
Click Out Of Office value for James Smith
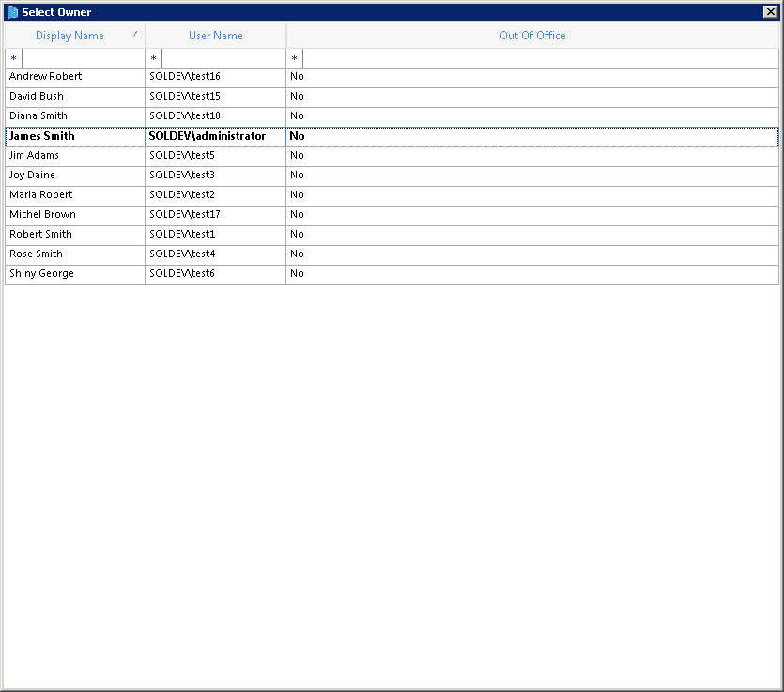(x=297, y=136)
